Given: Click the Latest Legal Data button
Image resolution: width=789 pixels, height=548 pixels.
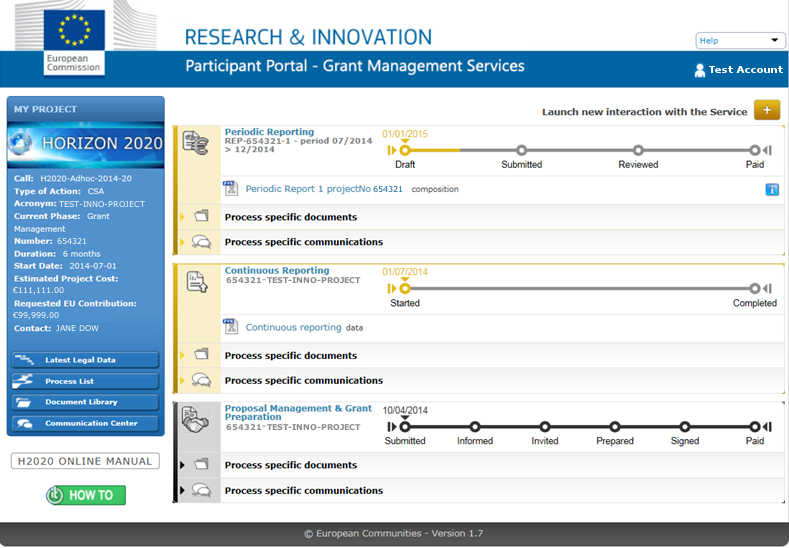Looking at the screenshot, I should [x=85, y=360].
